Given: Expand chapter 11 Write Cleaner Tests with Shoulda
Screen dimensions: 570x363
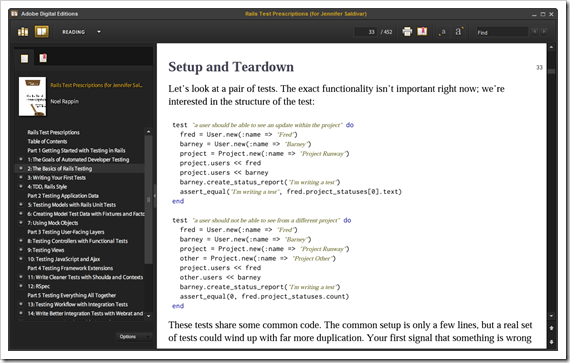Looking at the screenshot, I should pyautogui.click(x=21, y=277).
